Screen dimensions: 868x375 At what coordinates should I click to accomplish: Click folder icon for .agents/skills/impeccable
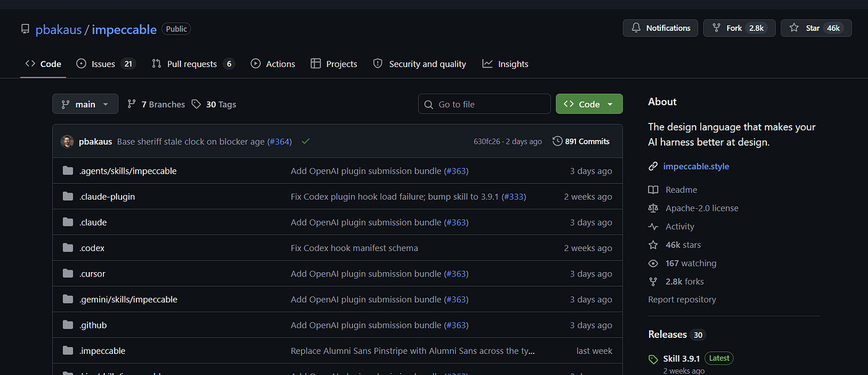[68, 171]
